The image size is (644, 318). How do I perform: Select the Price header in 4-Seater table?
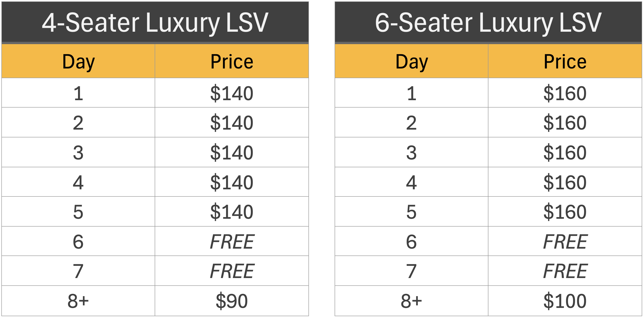[x=232, y=61]
